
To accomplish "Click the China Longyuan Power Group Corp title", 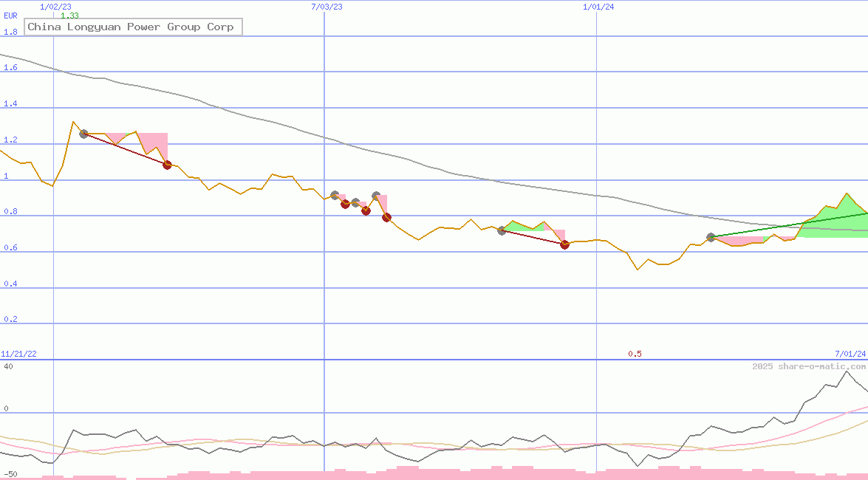I will point(133,27).
